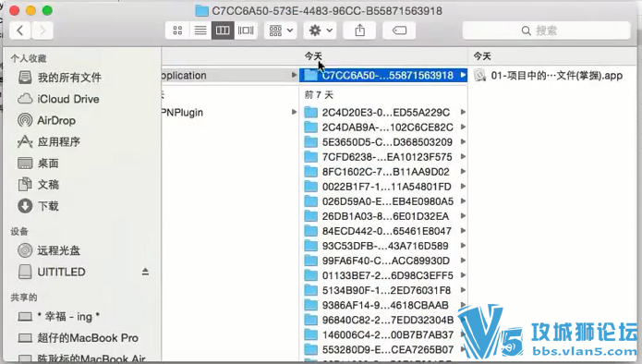Screen dimensions: 642x364
Task: Select folder 93C53DFB-...43A716D589
Action: pos(383,246)
